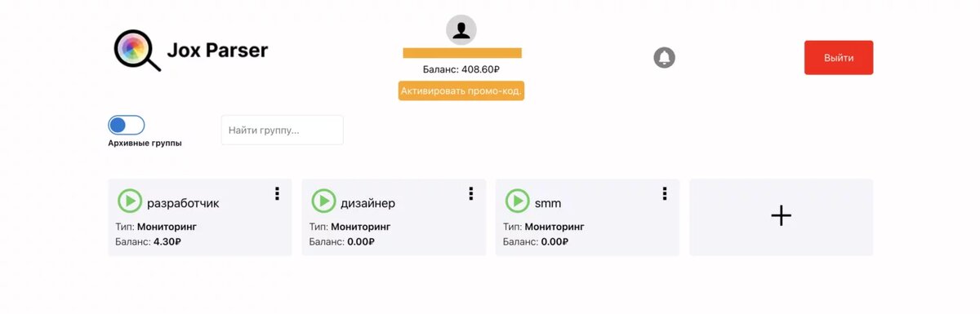The image size is (980, 314).
Task: Click the Jox Parser title text
Action: 217,51
